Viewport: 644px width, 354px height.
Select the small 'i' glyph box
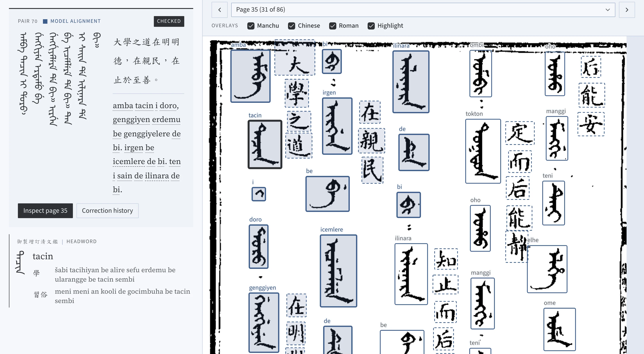coord(258,194)
